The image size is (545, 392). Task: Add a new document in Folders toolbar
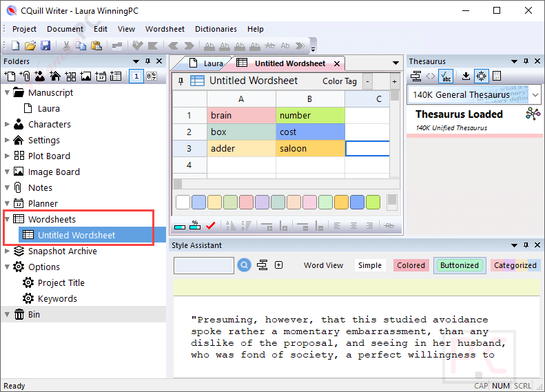point(10,76)
